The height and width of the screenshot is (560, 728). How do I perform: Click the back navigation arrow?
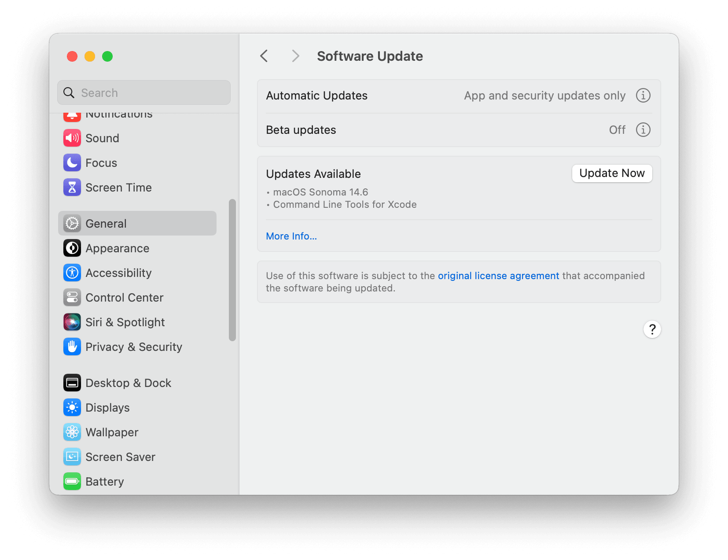[263, 56]
